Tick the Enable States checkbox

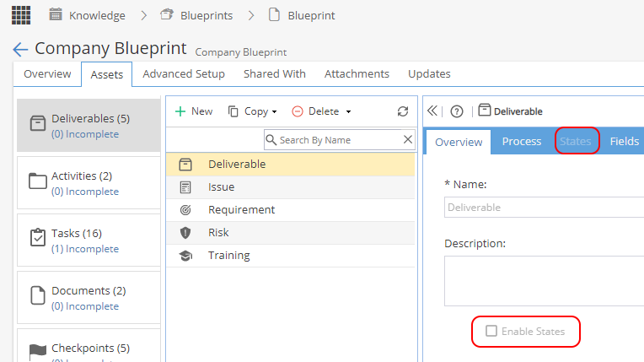point(491,331)
